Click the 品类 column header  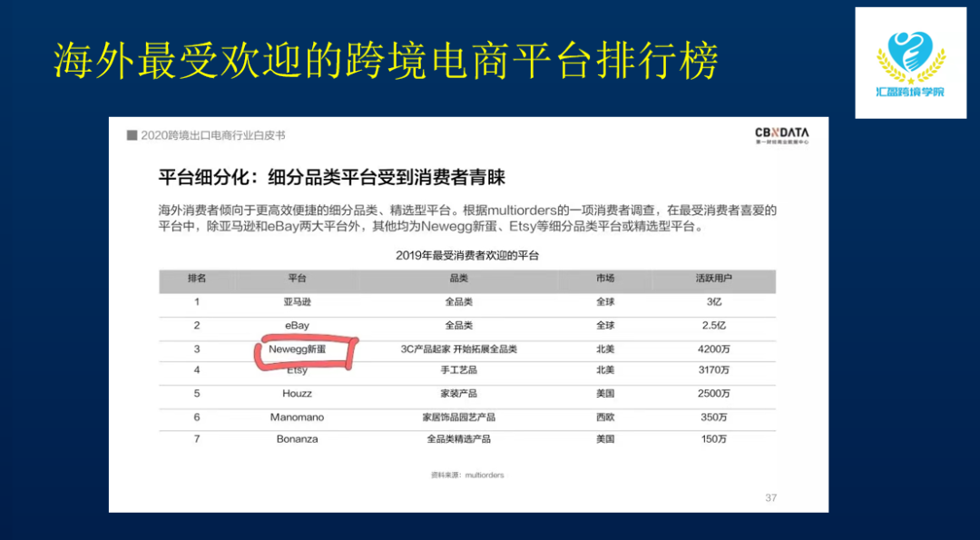459,278
